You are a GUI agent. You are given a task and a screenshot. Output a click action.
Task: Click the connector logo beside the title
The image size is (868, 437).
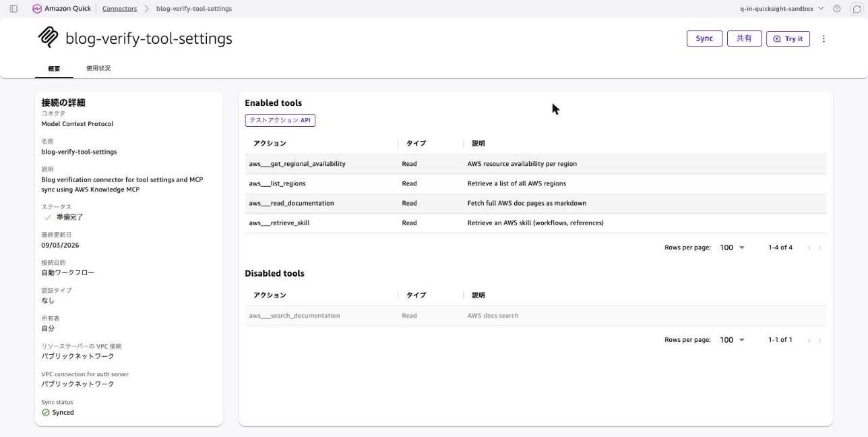[x=49, y=37]
